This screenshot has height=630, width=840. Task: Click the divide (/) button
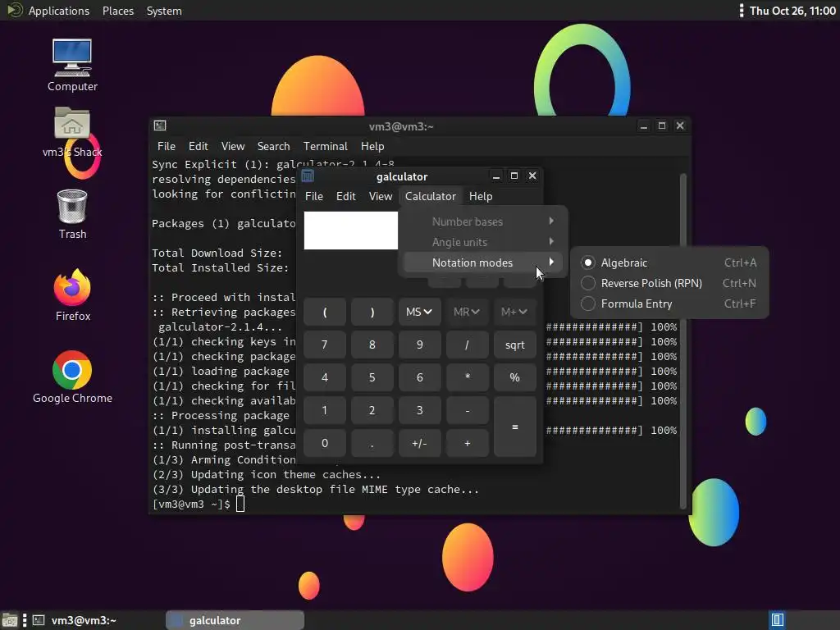467,345
